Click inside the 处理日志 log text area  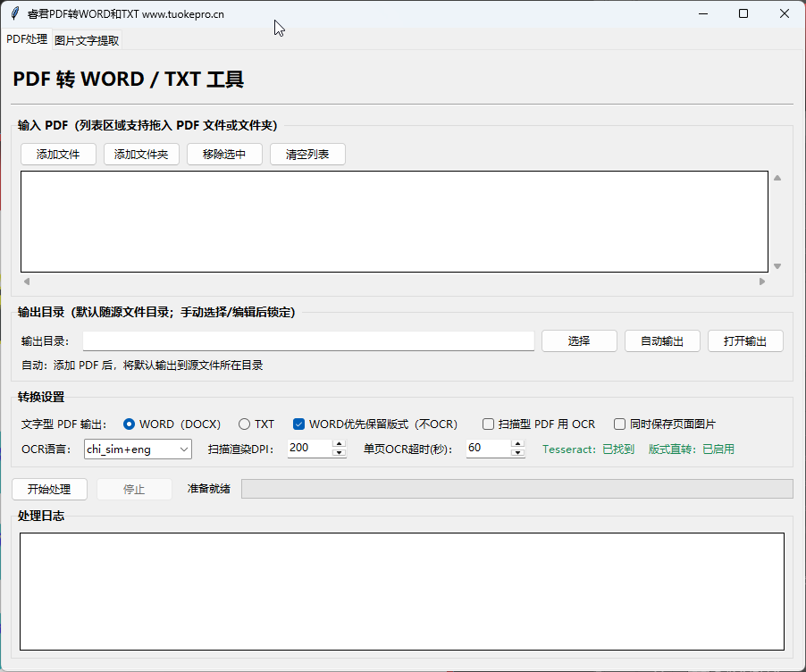click(402, 592)
